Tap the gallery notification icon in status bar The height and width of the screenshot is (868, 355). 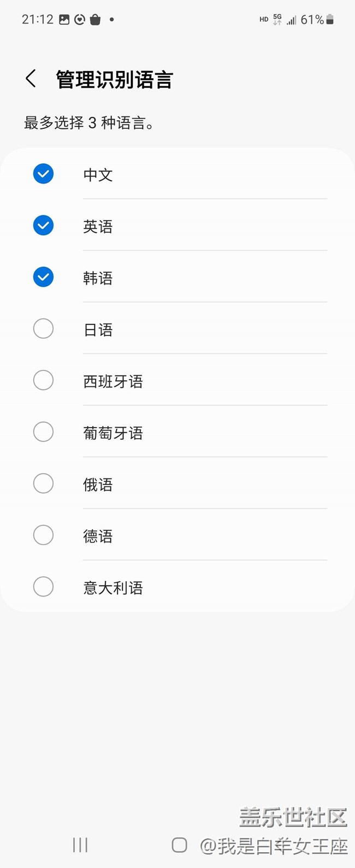(64, 20)
